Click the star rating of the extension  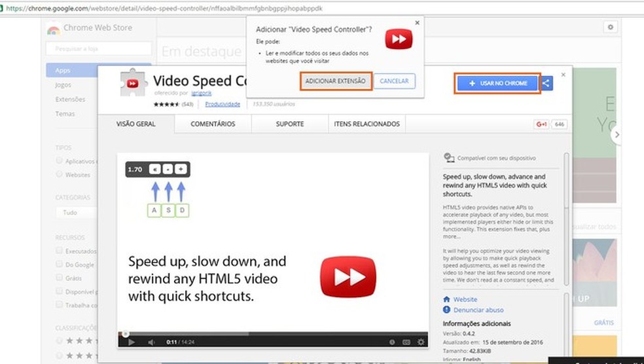(166, 104)
